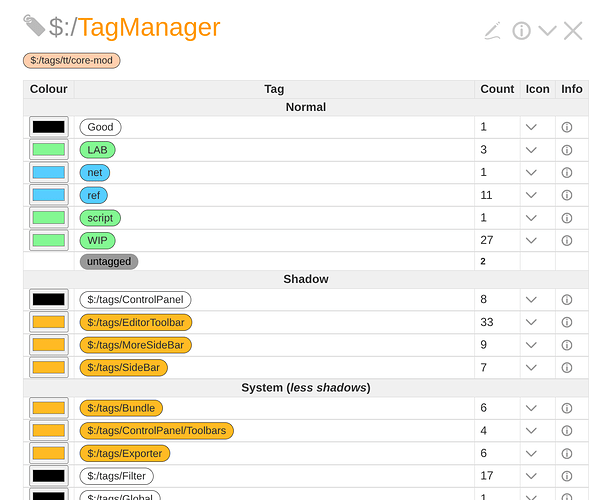This screenshot has height=500, width=604.
Task: Open colour swatch for $:/tags/Exporter
Action: tap(49, 453)
